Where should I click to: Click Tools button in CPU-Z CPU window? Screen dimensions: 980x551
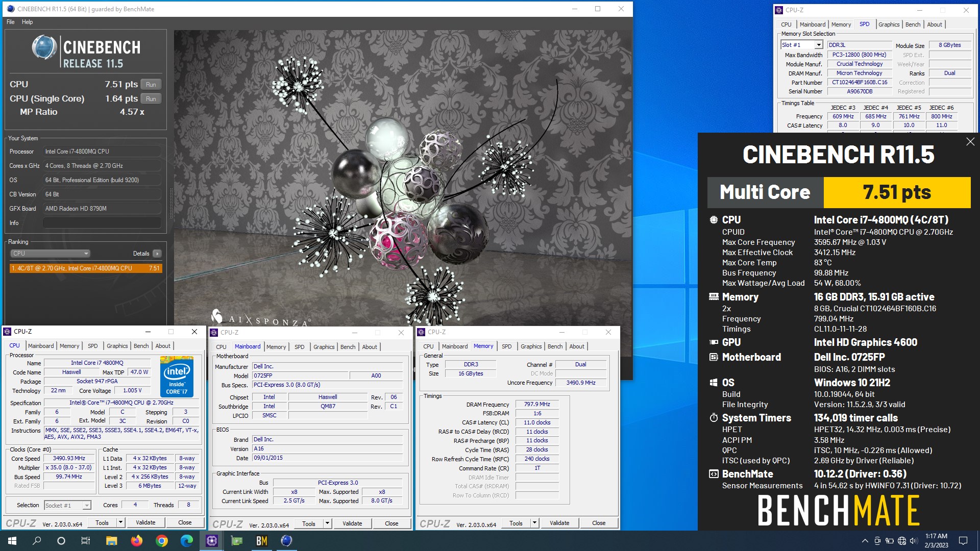tap(102, 522)
